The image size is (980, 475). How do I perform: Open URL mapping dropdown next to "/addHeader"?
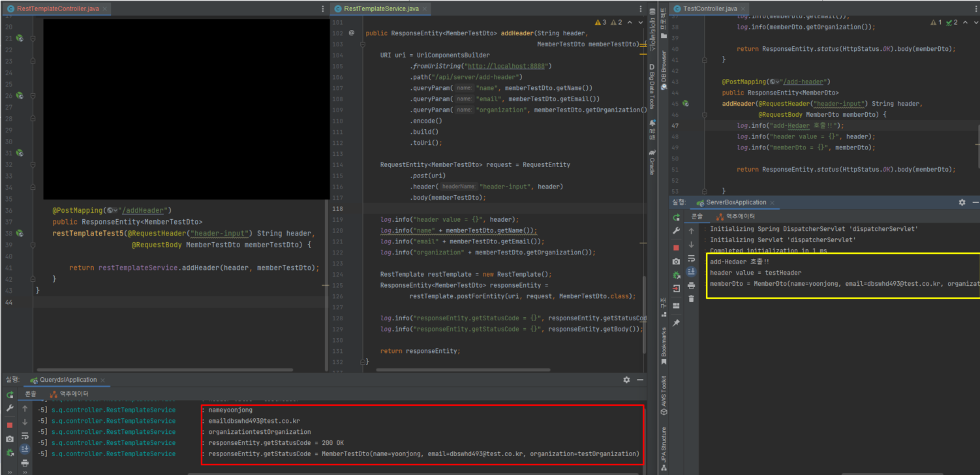112,211
